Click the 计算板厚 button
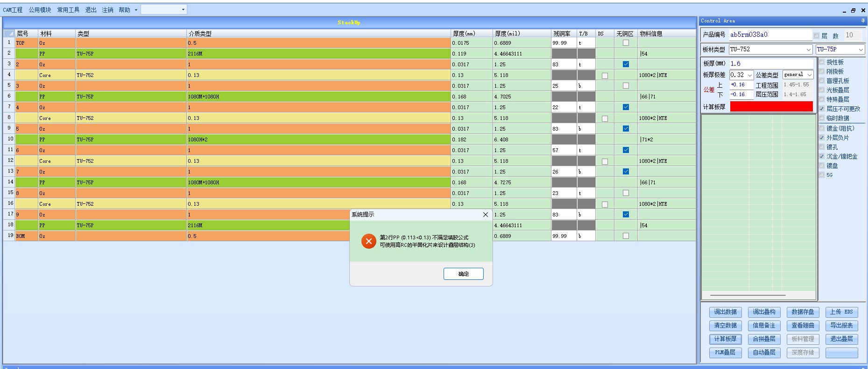The image size is (868, 369). (x=725, y=339)
